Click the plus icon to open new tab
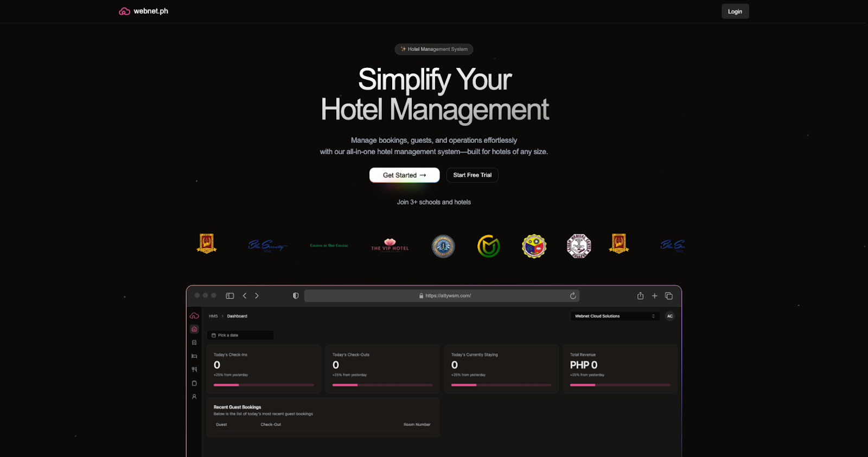 tap(655, 296)
